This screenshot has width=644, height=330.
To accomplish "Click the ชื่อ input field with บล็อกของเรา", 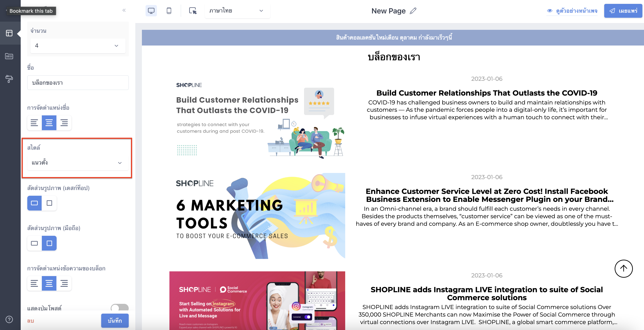I will (x=78, y=83).
